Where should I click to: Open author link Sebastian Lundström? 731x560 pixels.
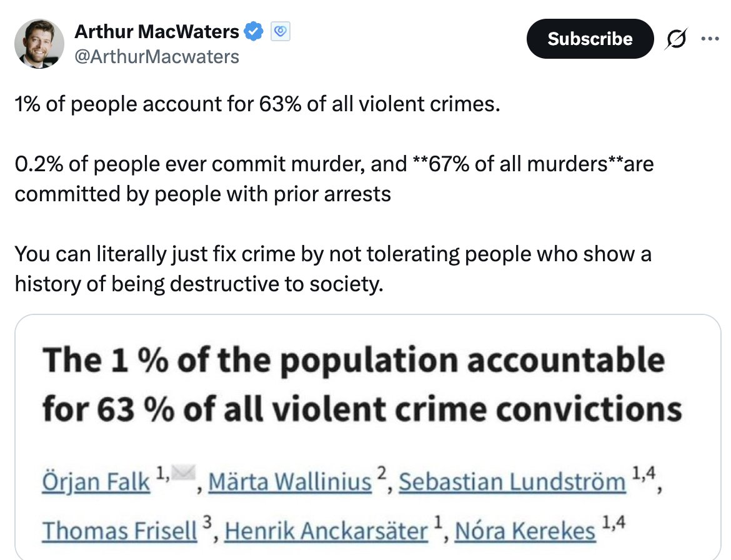click(x=512, y=482)
